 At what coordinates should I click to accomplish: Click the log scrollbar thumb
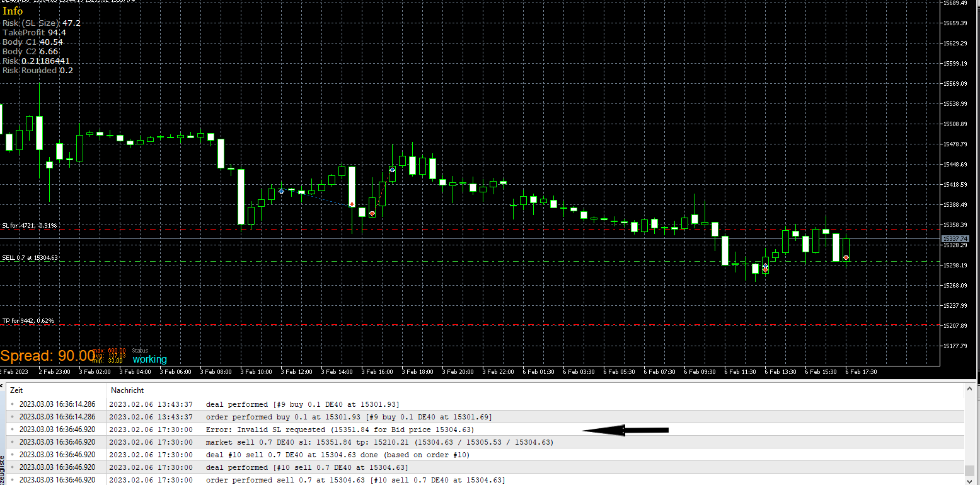coord(969,470)
